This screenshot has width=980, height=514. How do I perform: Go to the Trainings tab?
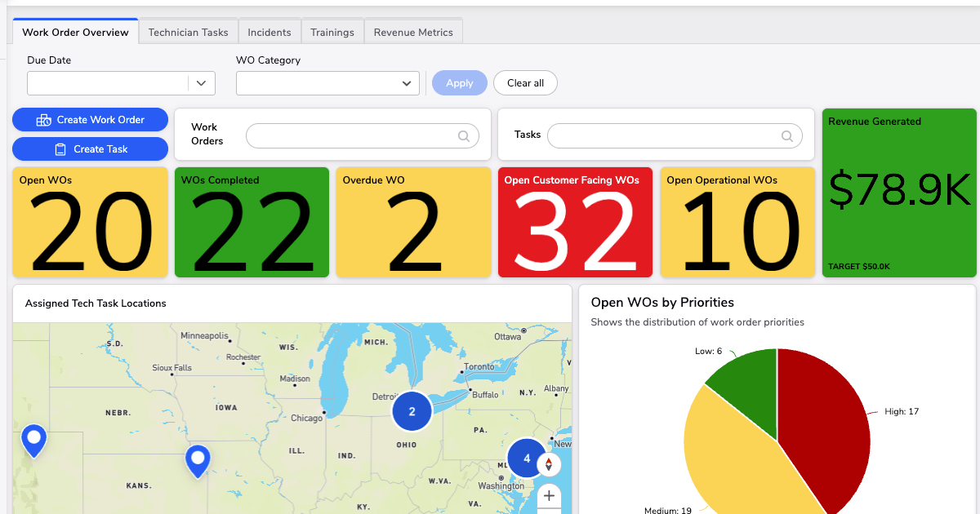pyautogui.click(x=332, y=32)
